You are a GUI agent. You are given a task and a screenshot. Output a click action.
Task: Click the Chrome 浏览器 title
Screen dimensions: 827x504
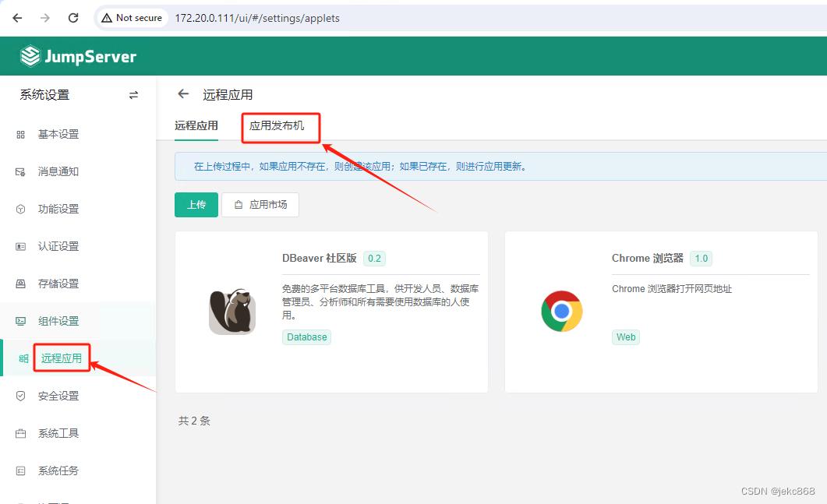coord(648,259)
